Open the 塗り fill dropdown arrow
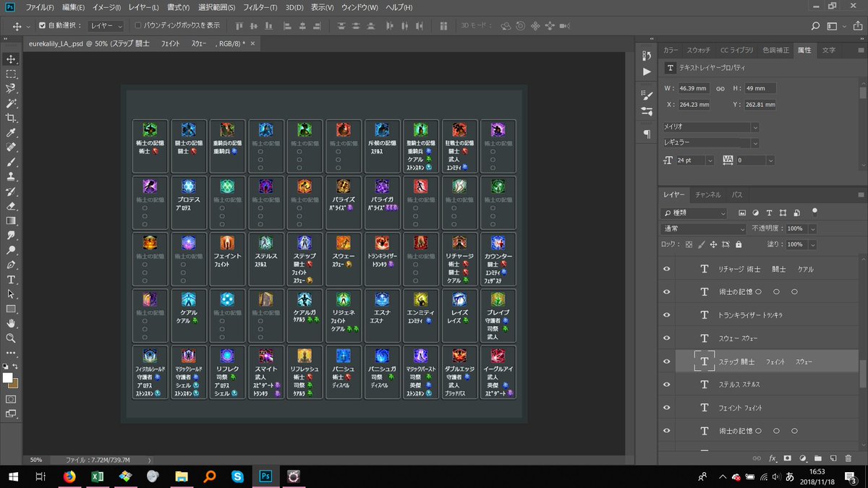The image size is (868, 488). [813, 244]
